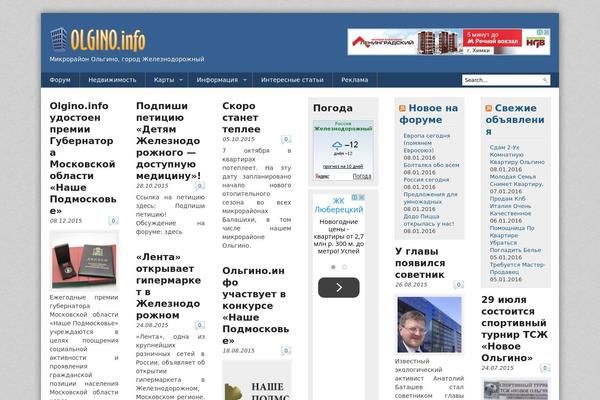Viewport: 600px width, 400px height.
Task: Expand the Информация dropdown arrow
Action: click(245, 80)
